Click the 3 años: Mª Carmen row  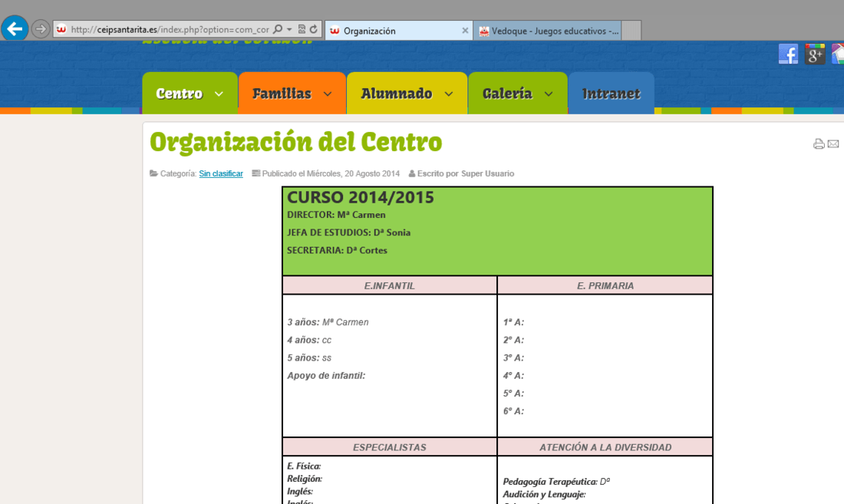click(328, 322)
